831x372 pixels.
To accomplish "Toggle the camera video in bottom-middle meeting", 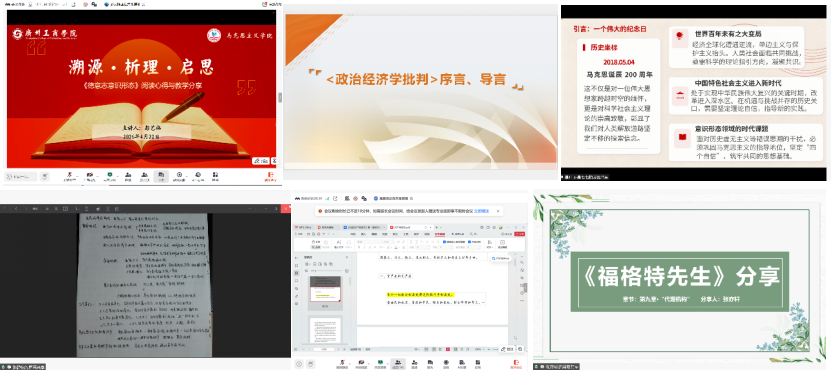I will click(361, 364).
